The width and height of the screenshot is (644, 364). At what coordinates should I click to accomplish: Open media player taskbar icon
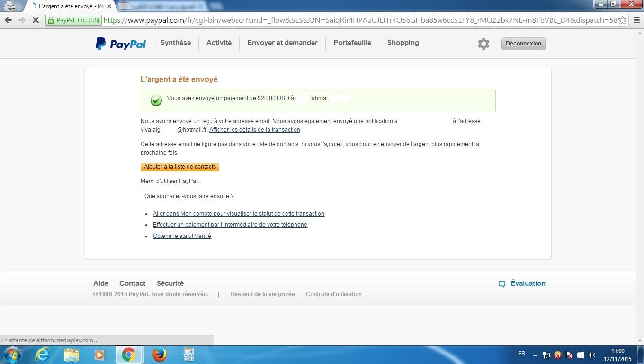pos(100,355)
